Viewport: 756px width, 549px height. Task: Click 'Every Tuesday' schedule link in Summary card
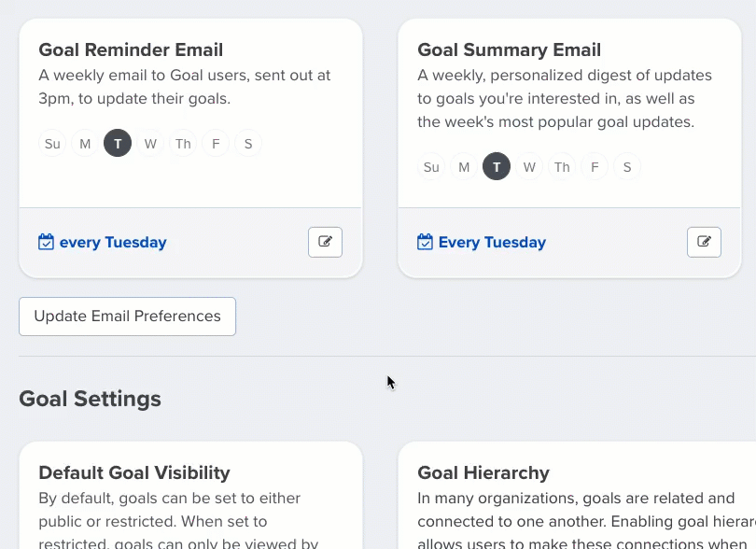(x=492, y=243)
